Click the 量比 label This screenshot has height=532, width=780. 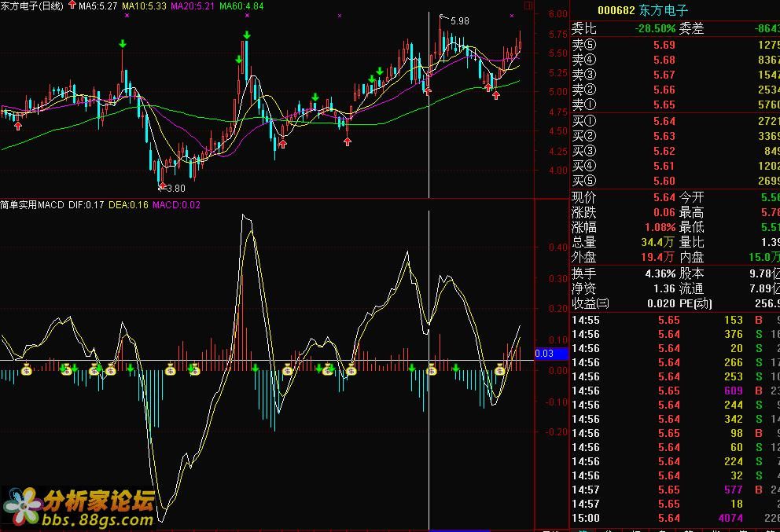[x=691, y=242]
